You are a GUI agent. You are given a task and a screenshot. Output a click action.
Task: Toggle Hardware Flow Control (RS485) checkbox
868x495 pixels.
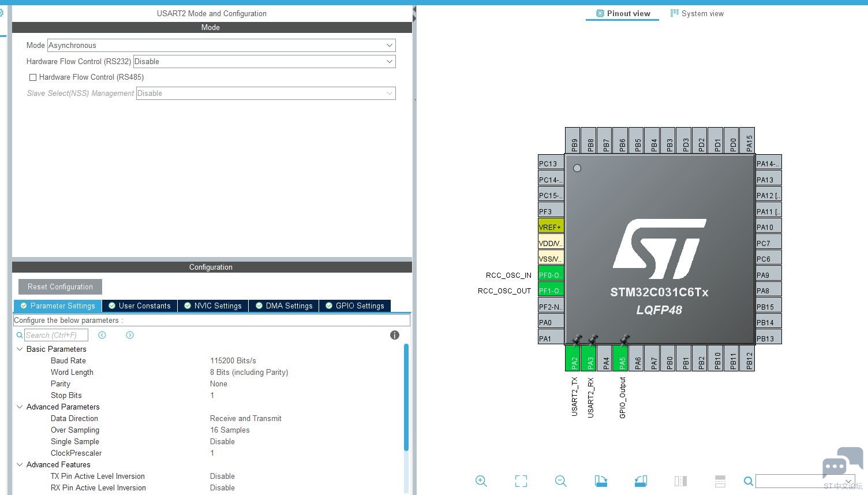click(33, 77)
